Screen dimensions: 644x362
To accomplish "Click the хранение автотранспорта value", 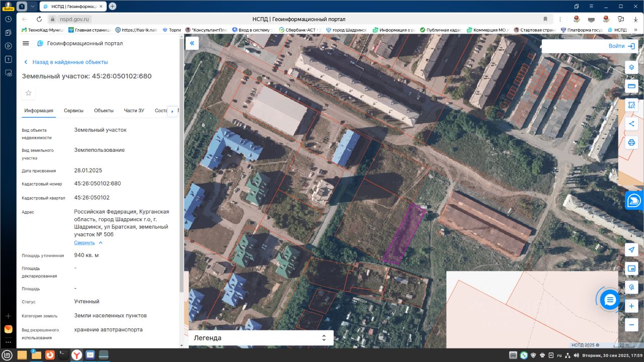I will [108, 330].
